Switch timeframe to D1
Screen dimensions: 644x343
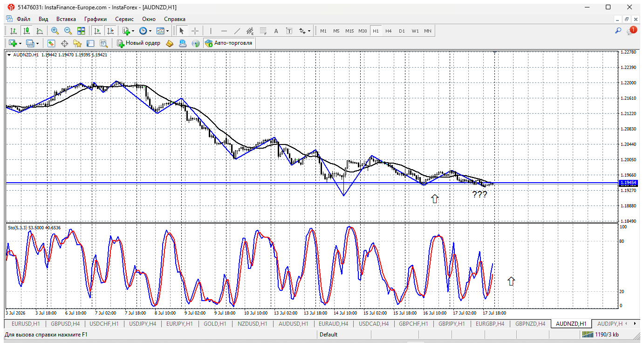pyautogui.click(x=402, y=31)
